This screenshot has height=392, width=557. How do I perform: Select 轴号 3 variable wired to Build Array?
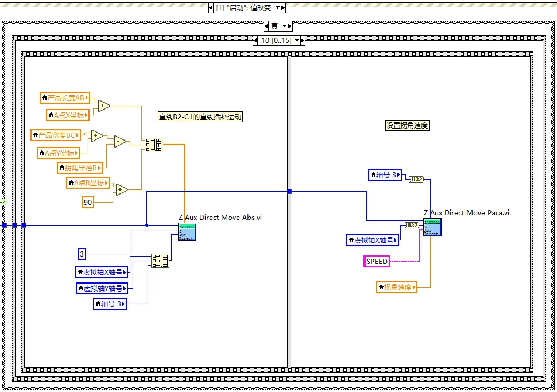point(110,304)
